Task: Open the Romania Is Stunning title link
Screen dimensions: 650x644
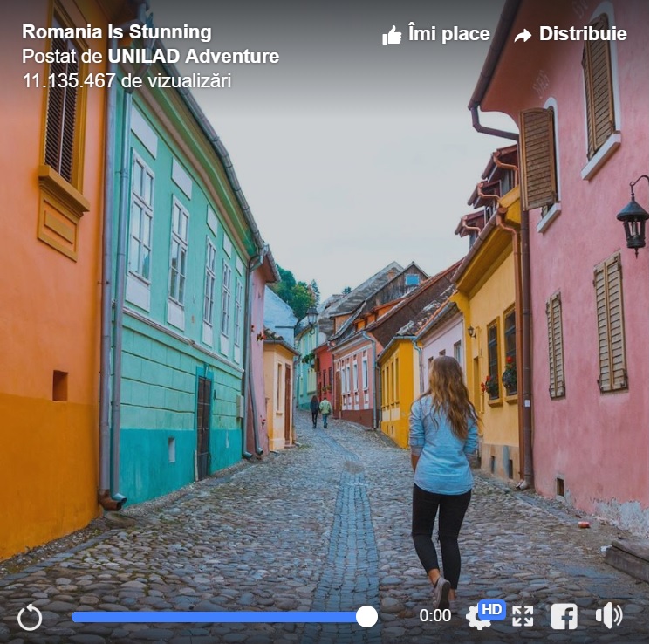Action: (117, 32)
